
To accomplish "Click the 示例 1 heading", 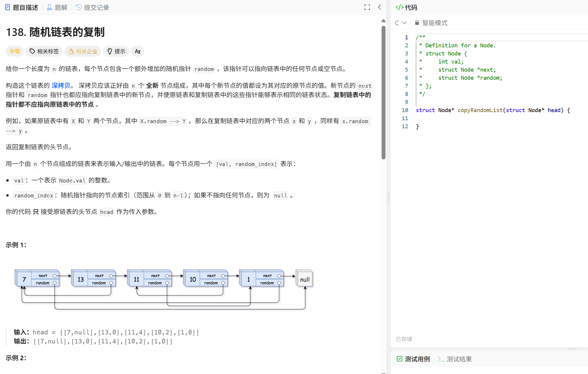I will coord(16,245).
